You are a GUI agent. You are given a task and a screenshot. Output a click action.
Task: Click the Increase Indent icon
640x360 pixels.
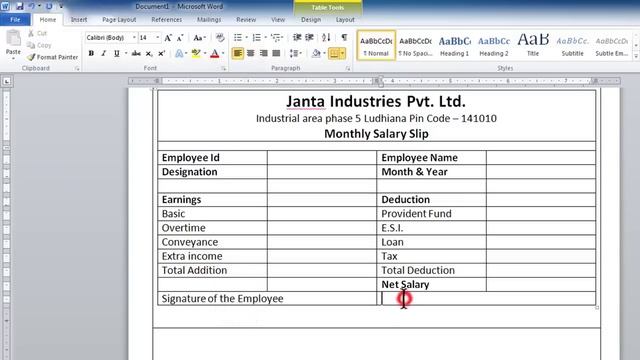309,38
